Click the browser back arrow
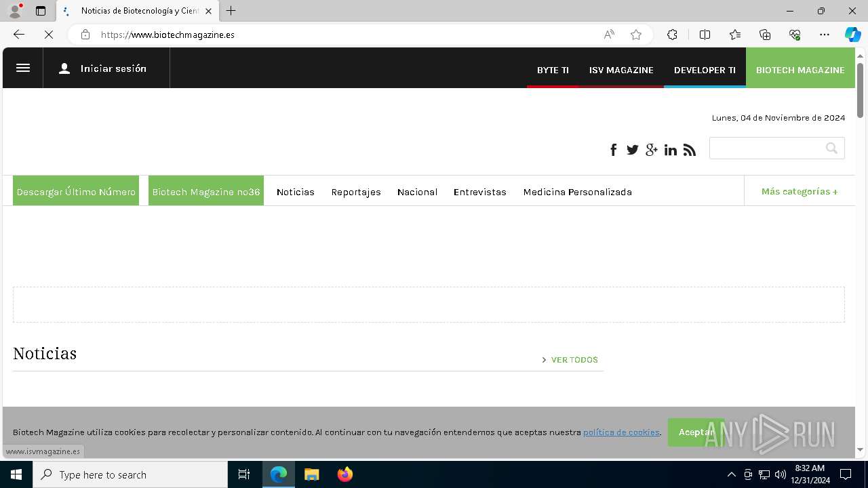This screenshot has height=488, width=868. (19, 35)
